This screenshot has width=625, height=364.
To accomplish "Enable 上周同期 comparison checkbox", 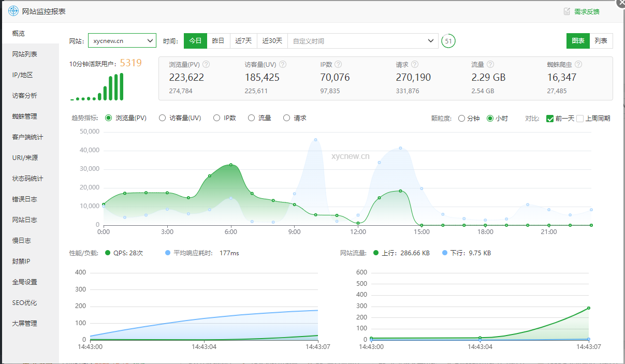I will [580, 119].
